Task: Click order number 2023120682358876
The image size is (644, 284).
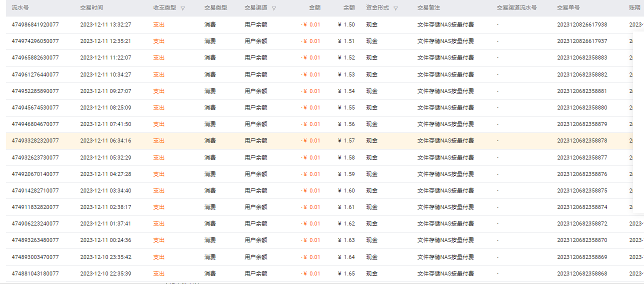Action: 582,174
